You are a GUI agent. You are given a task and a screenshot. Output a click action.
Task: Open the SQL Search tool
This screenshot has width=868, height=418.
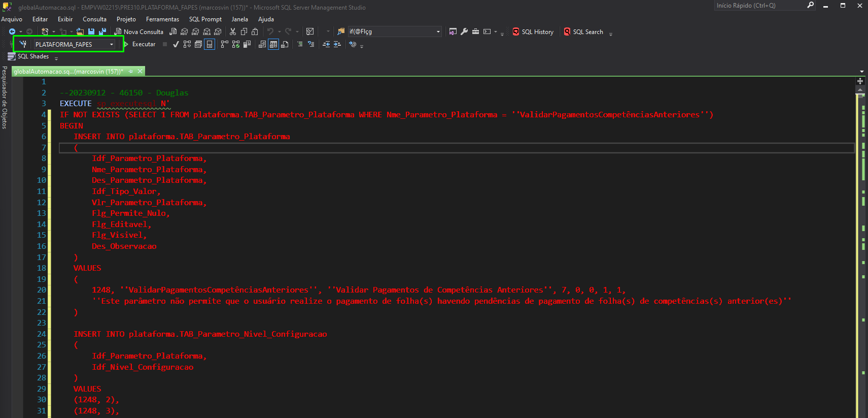point(583,31)
